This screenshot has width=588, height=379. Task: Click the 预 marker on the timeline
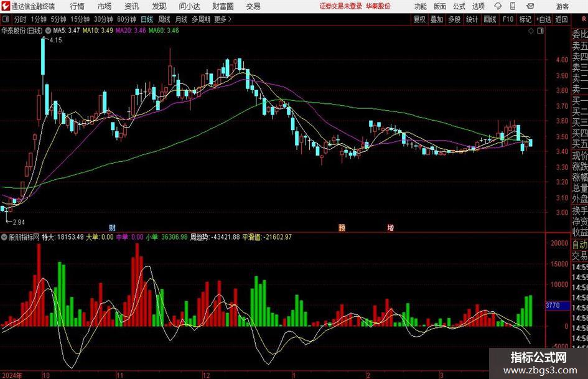[342, 227]
